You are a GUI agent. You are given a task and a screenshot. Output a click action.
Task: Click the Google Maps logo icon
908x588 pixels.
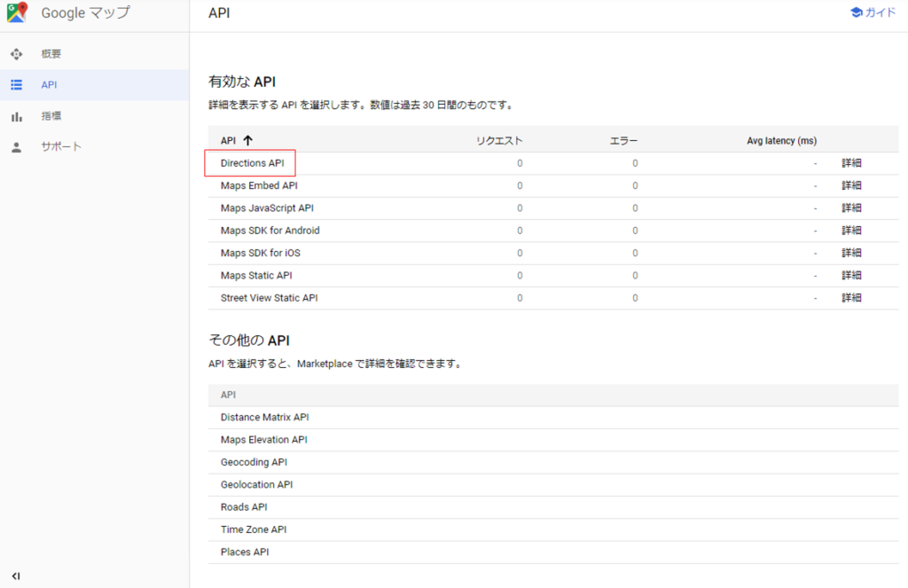18,12
